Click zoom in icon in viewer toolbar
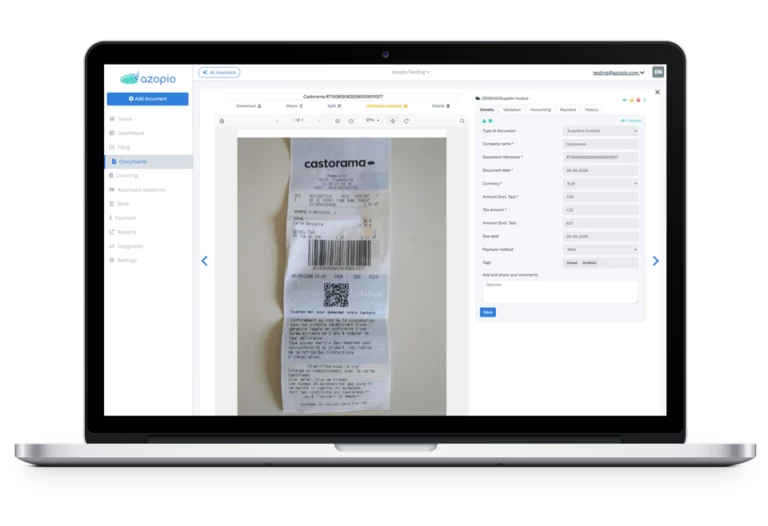 point(337,121)
